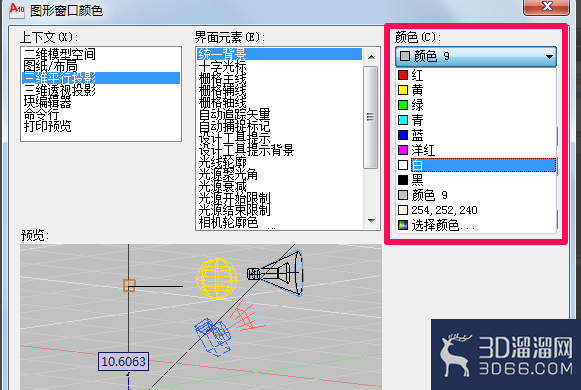Choose 黄 yellow color option

pos(476,90)
